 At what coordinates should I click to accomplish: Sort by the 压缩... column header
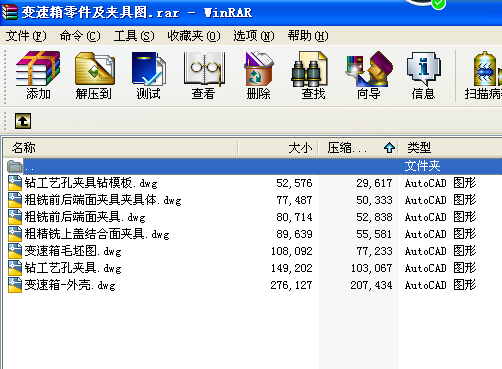pyautogui.click(x=358, y=148)
